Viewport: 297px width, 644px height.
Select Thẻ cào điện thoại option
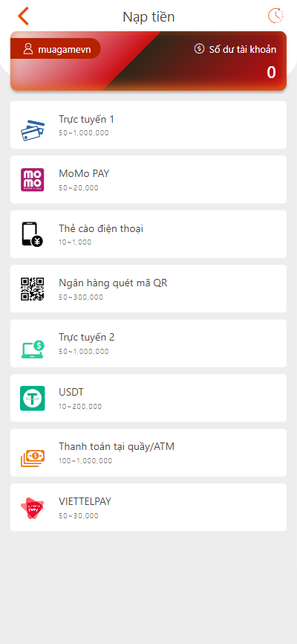(x=148, y=234)
